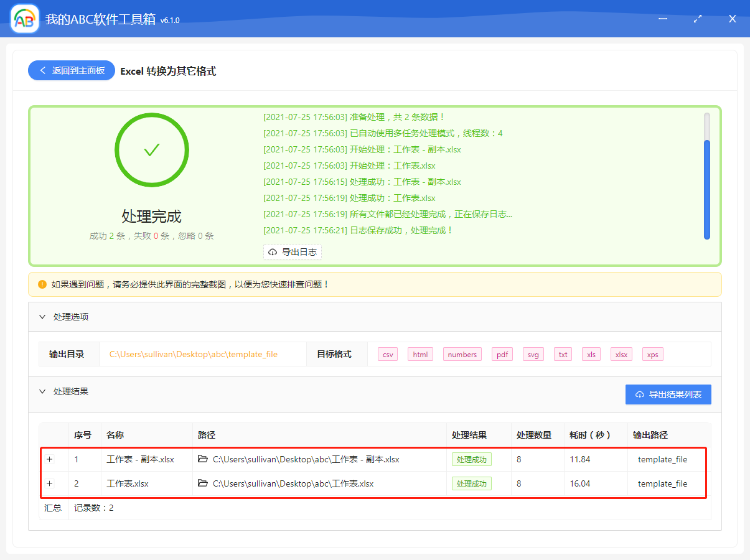The height and width of the screenshot is (560, 750).
Task: Collapse the 处理选项 section
Action: click(42, 317)
